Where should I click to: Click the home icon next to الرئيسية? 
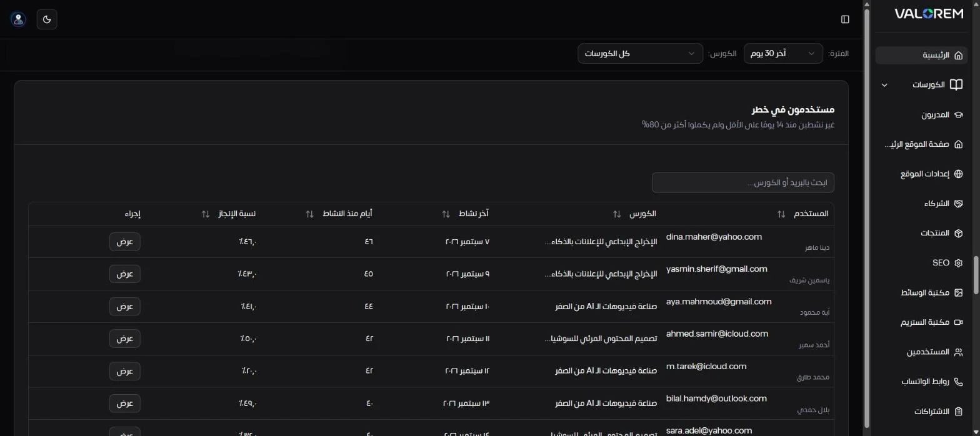[x=958, y=55]
